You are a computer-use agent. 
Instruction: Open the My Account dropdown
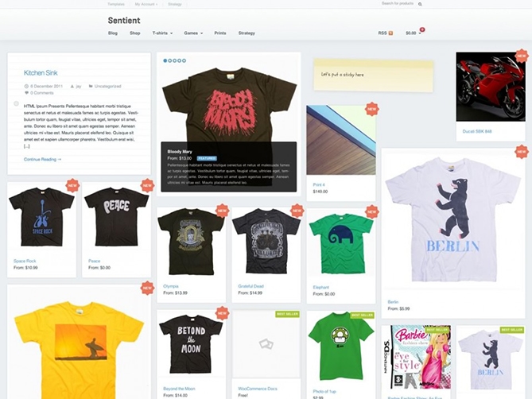pos(146,4)
